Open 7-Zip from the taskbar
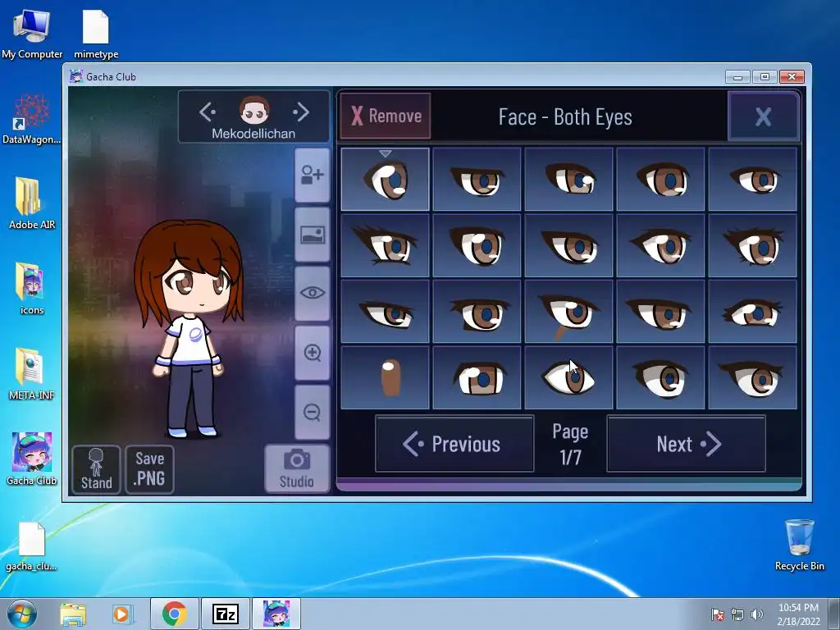 225,614
